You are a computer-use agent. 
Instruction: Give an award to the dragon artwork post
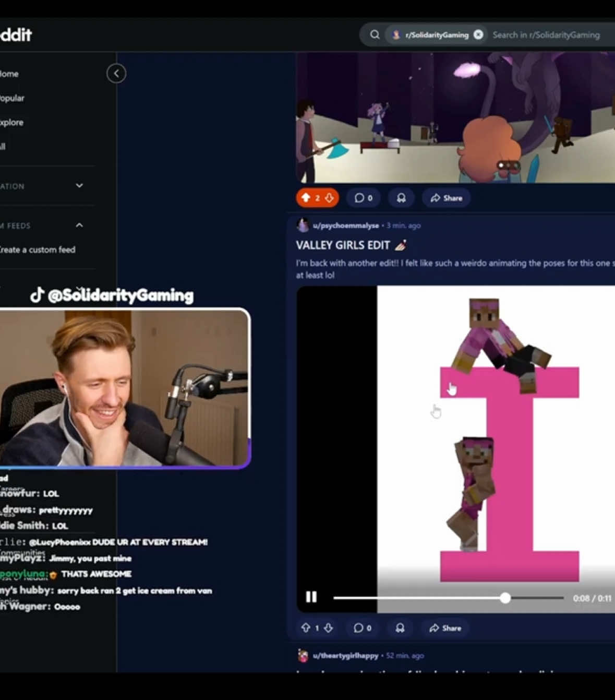(401, 198)
